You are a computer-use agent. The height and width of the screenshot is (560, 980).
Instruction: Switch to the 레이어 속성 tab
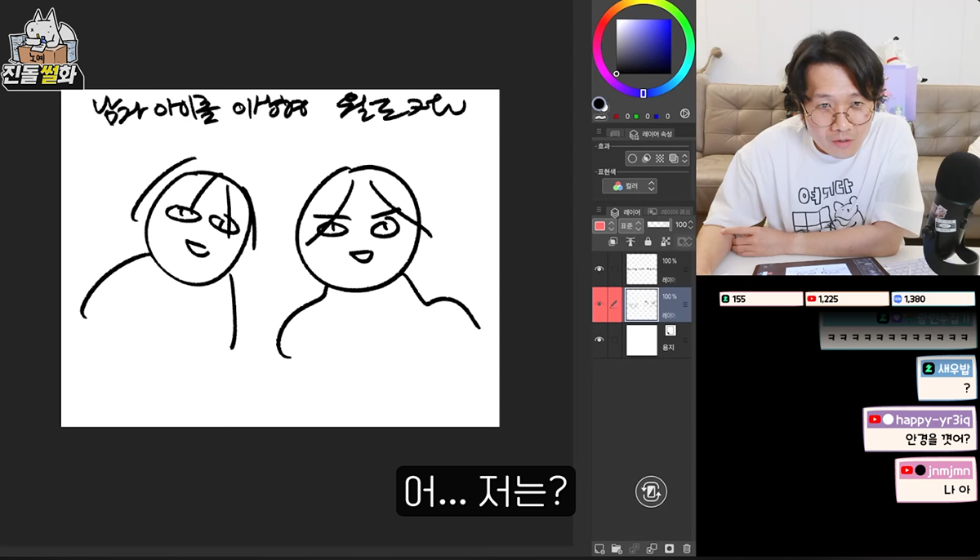pos(651,134)
